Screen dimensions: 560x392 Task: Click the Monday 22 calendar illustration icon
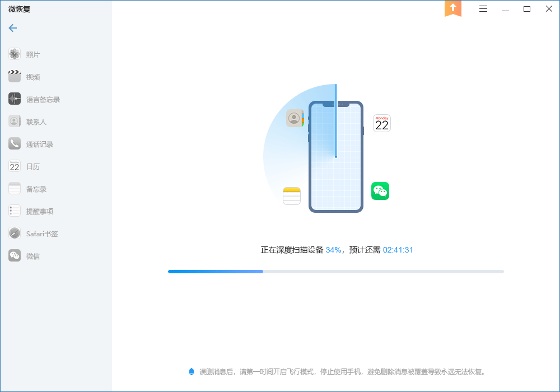pos(381,123)
